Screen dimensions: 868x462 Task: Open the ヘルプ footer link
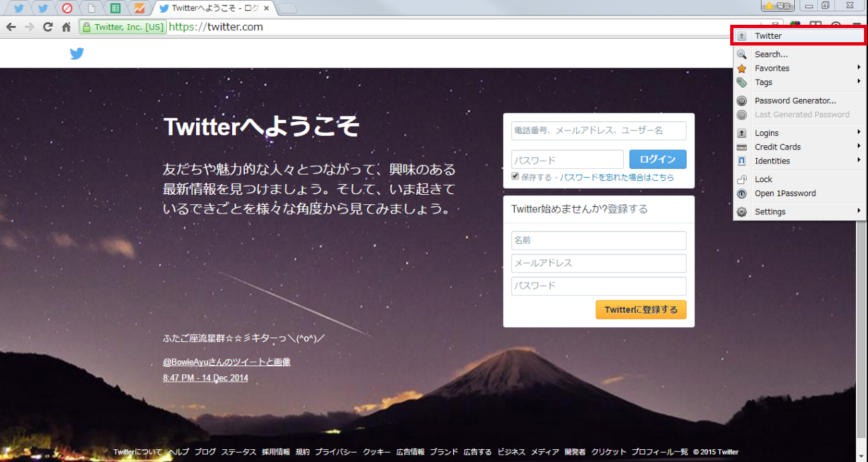[x=179, y=452]
